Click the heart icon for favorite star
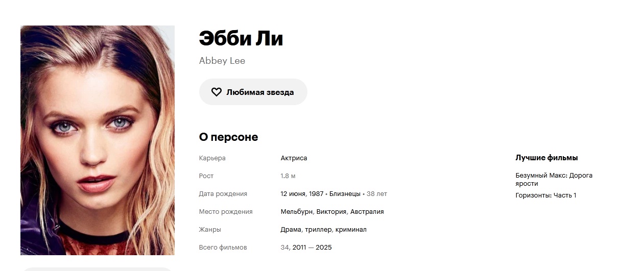 217,92
